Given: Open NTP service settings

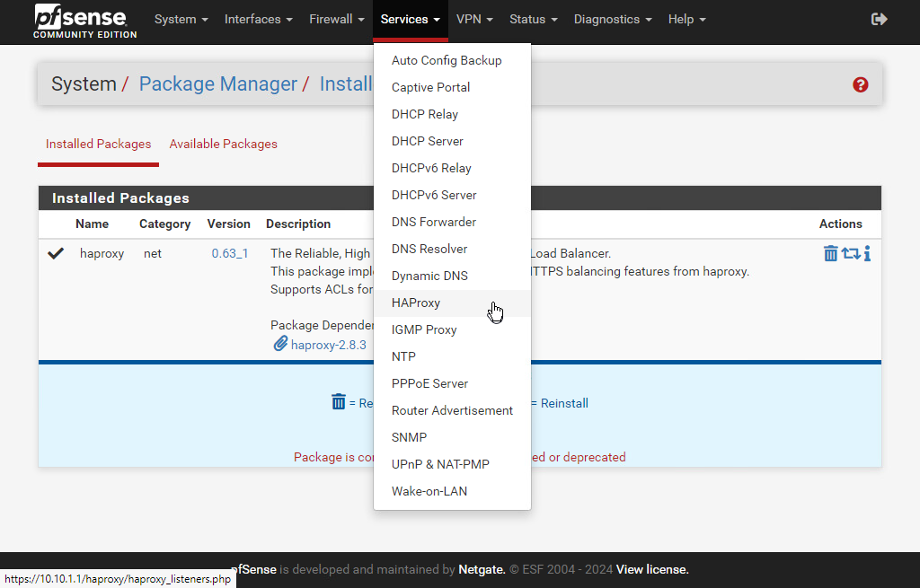Looking at the screenshot, I should click(x=452, y=357).
